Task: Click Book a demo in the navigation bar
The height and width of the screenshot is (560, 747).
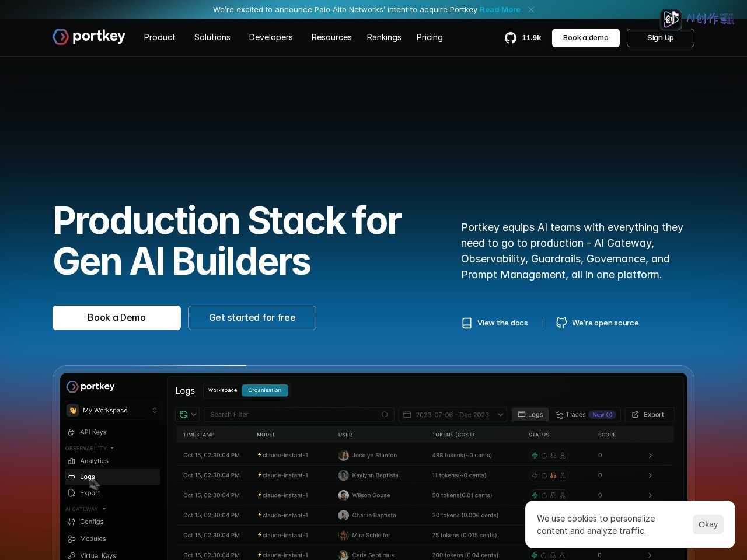Action: click(x=586, y=38)
